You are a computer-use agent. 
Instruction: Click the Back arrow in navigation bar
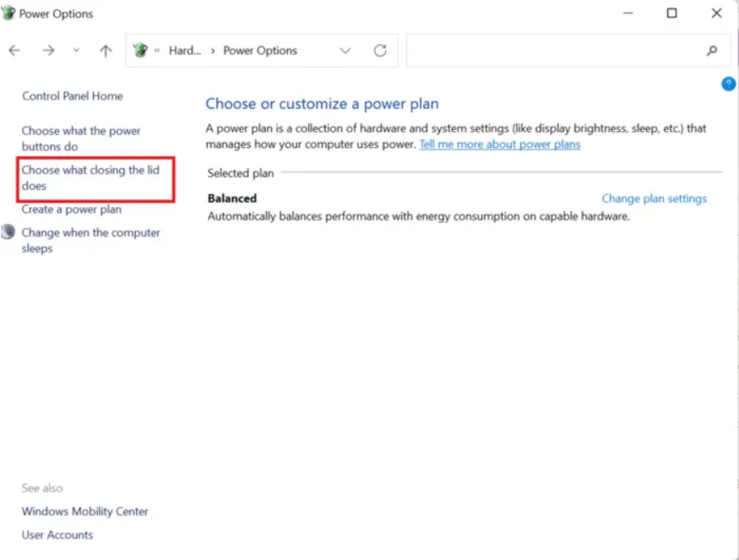(x=14, y=51)
